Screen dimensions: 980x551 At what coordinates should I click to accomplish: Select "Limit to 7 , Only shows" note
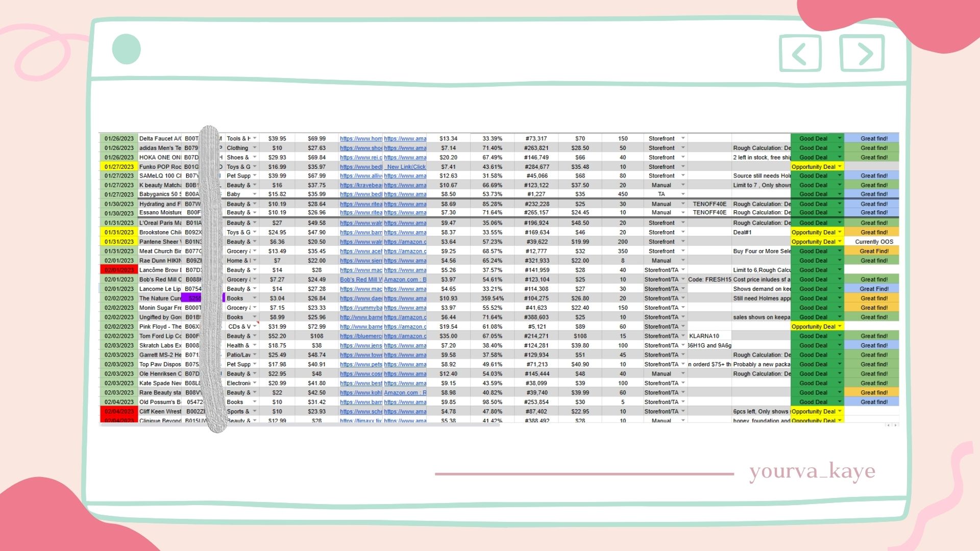(761, 185)
